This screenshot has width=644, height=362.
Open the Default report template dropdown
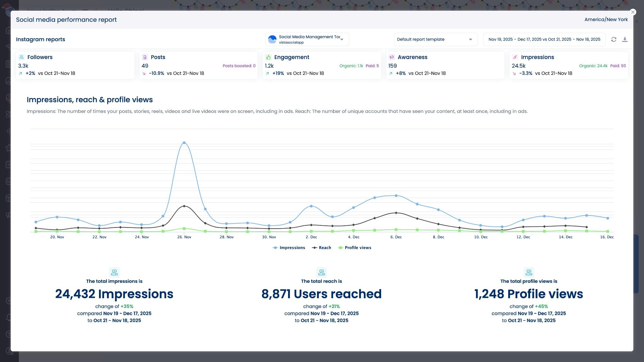(x=436, y=39)
